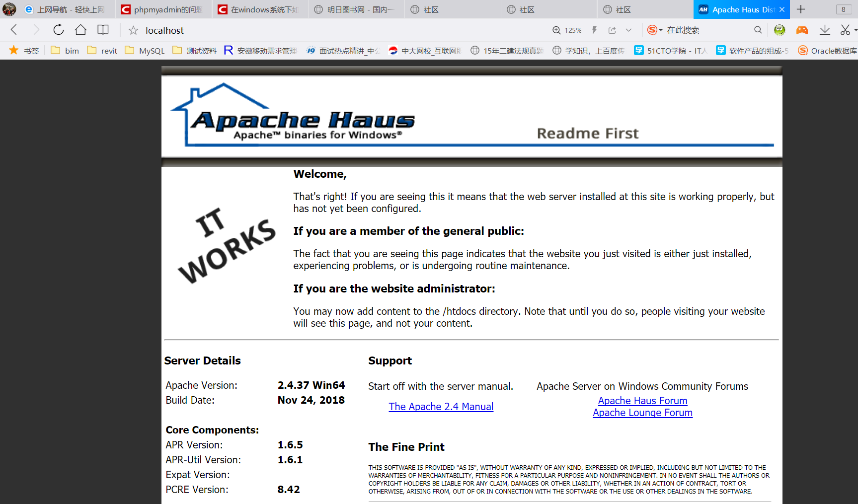This screenshot has height=504, width=858.
Task: Switch to the first 社区 tab
Action: pos(452,9)
